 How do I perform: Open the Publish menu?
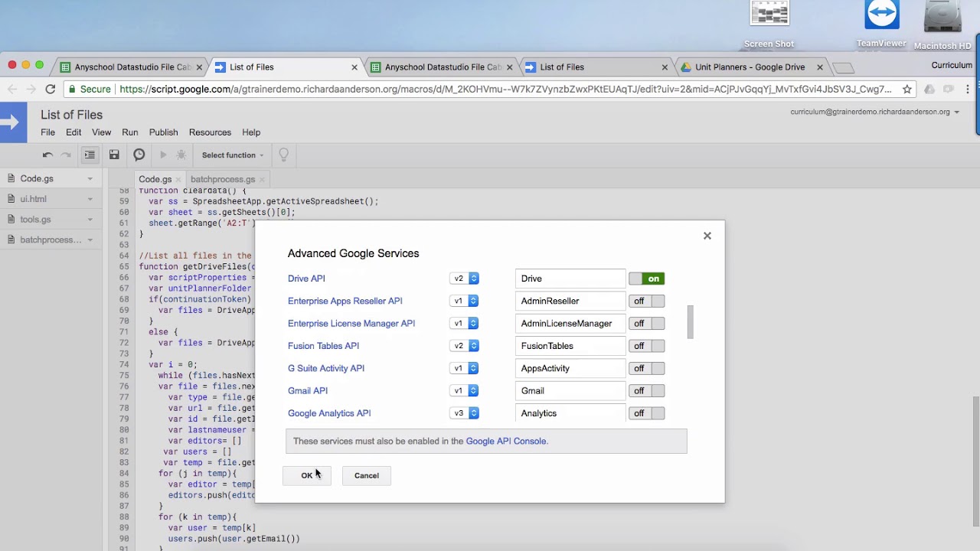click(x=163, y=132)
